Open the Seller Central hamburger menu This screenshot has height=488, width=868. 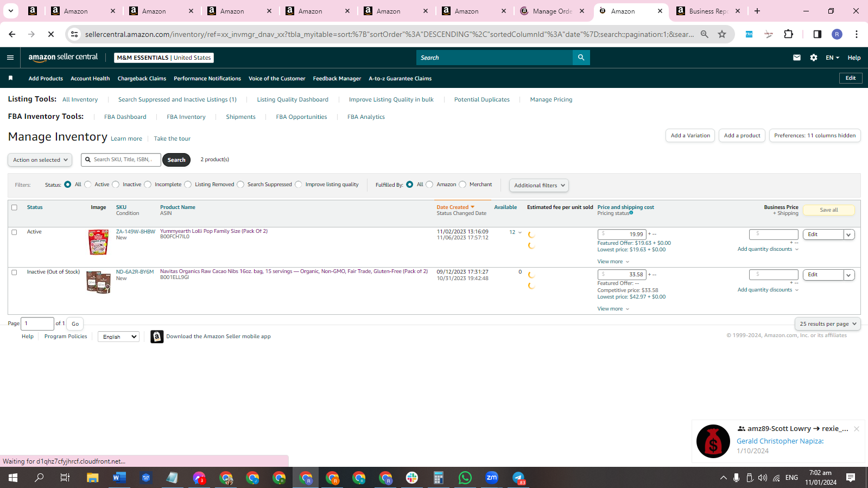[x=10, y=58]
